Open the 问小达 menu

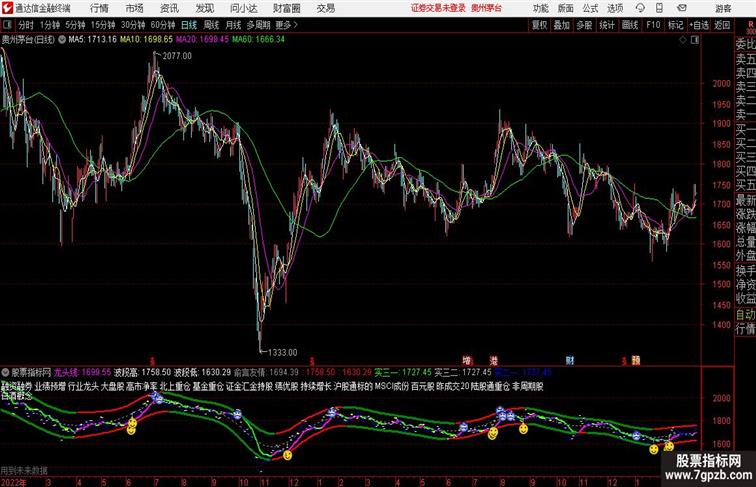pos(243,8)
